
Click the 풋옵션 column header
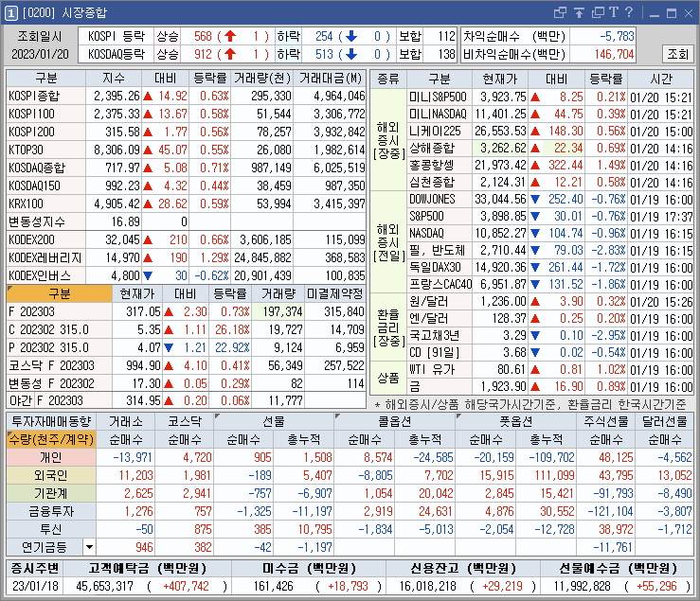click(x=515, y=421)
